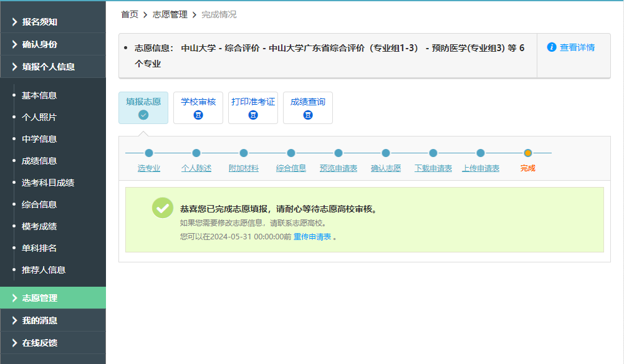
Task: Click the step dot above 选专业
Action: tap(149, 153)
